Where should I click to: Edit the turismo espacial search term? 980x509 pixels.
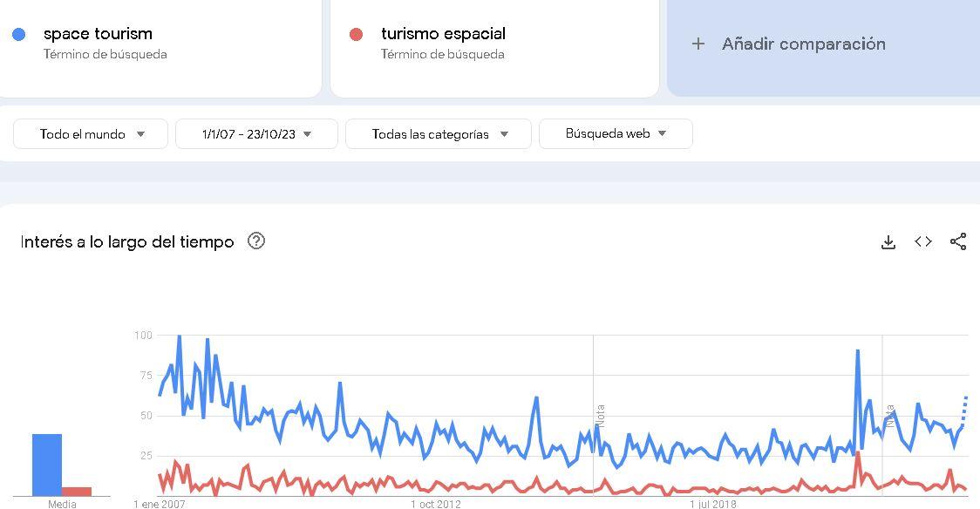(443, 34)
